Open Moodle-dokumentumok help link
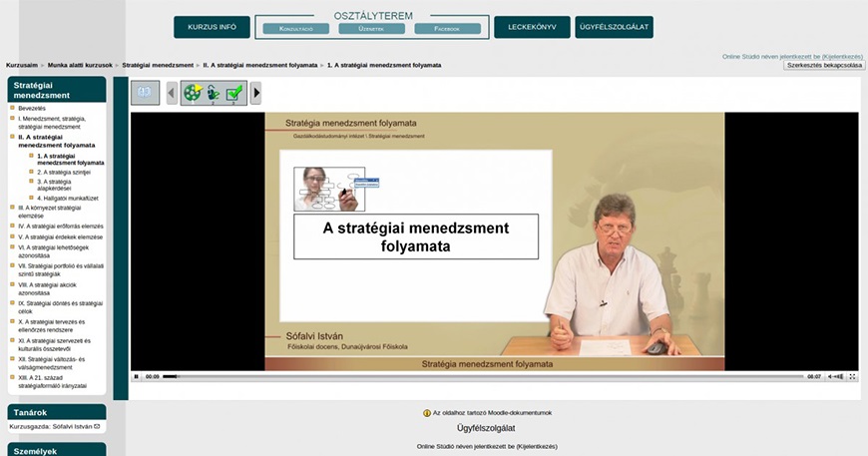 pyautogui.click(x=492, y=413)
